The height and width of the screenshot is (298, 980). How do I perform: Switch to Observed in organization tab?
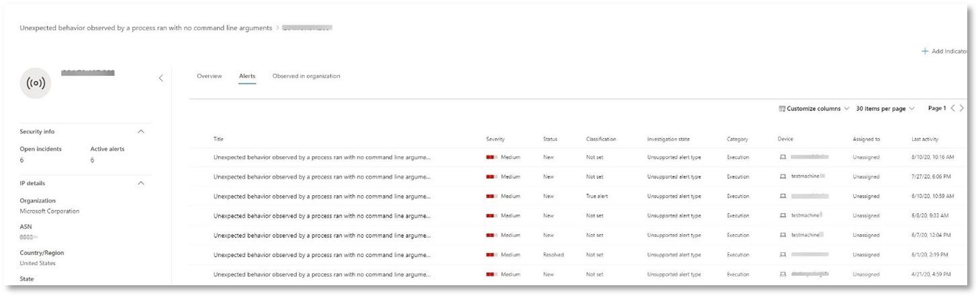(306, 76)
